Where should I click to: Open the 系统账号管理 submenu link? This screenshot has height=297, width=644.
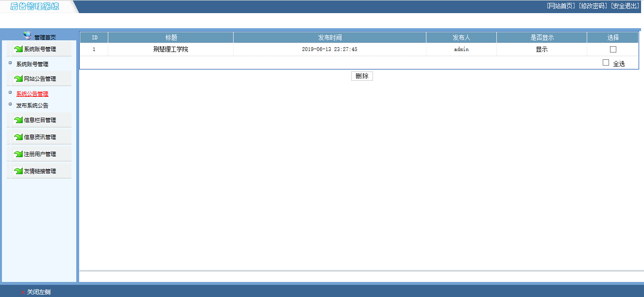click(x=32, y=64)
